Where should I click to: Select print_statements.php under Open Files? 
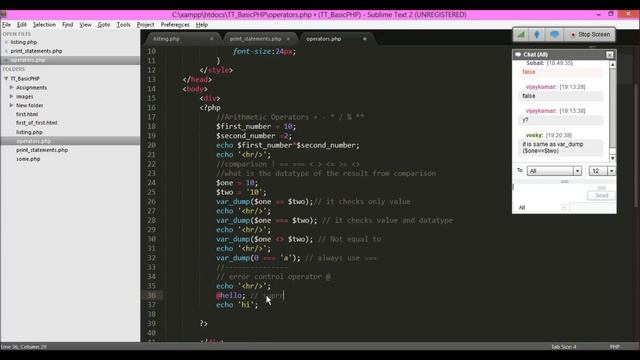pyautogui.click(x=36, y=51)
